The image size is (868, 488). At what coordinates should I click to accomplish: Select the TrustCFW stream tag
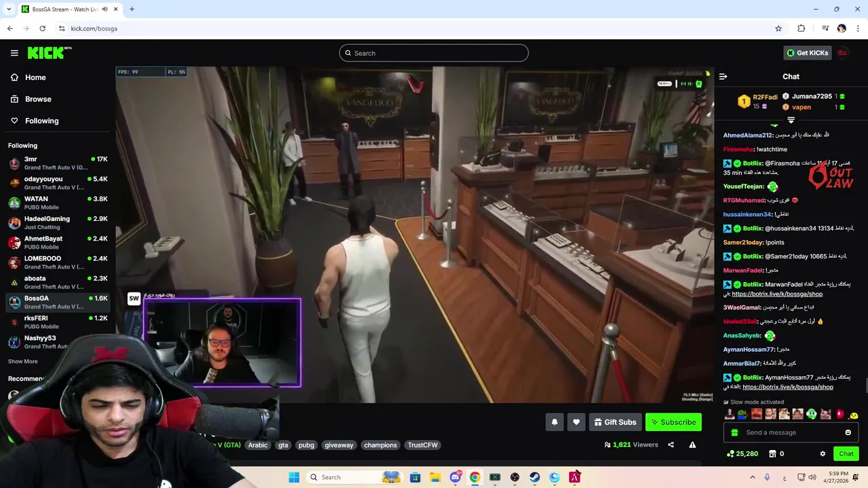(422, 445)
